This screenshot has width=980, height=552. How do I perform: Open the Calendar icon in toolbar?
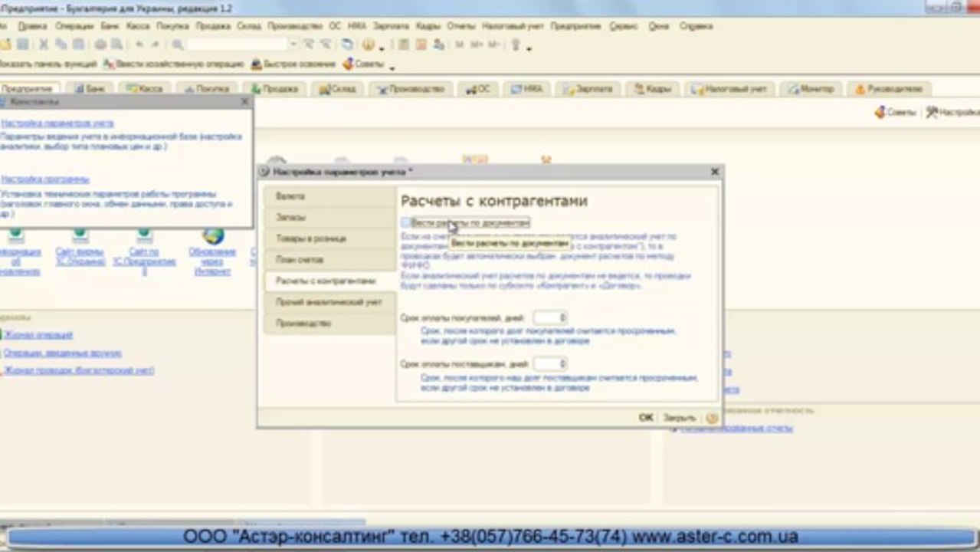[x=421, y=44]
